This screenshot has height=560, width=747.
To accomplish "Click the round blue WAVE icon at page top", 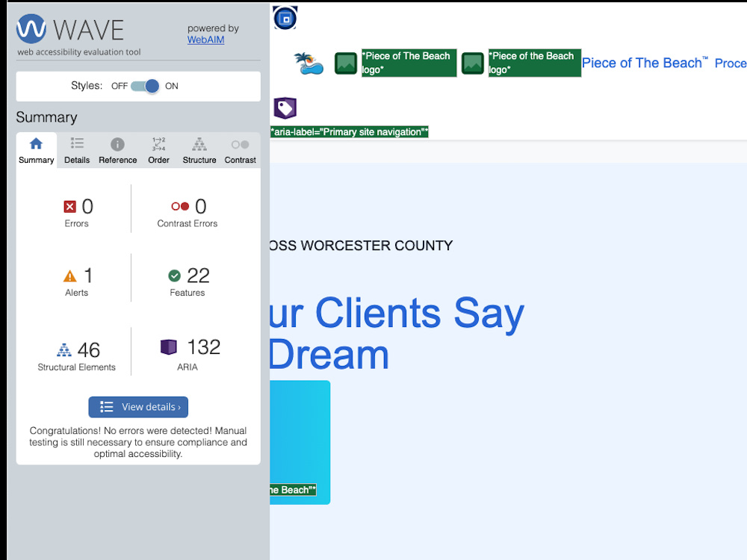I will pos(285,18).
